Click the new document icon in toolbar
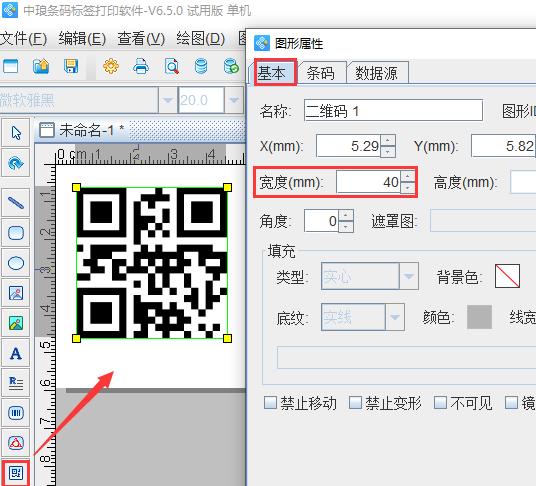Viewport: 536px width, 486px height. pyautogui.click(x=10, y=66)
